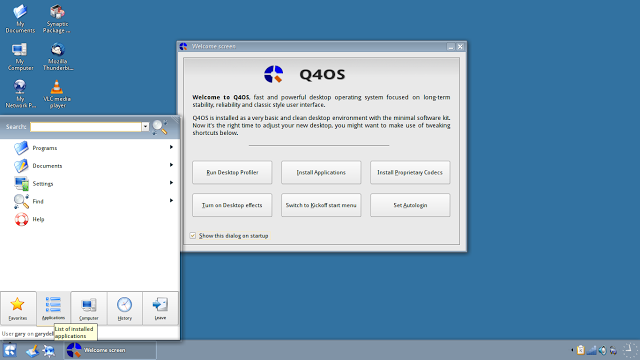This screenshot has width=640, height=360.
Task: Open the My Network Places desktop icon
Action: (20, 94)
